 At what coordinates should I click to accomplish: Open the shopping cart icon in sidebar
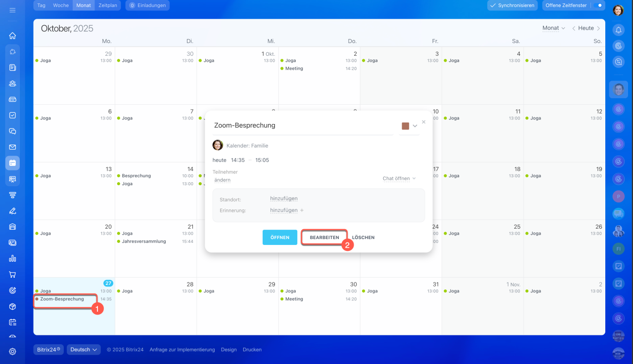(x=12, y=275)
